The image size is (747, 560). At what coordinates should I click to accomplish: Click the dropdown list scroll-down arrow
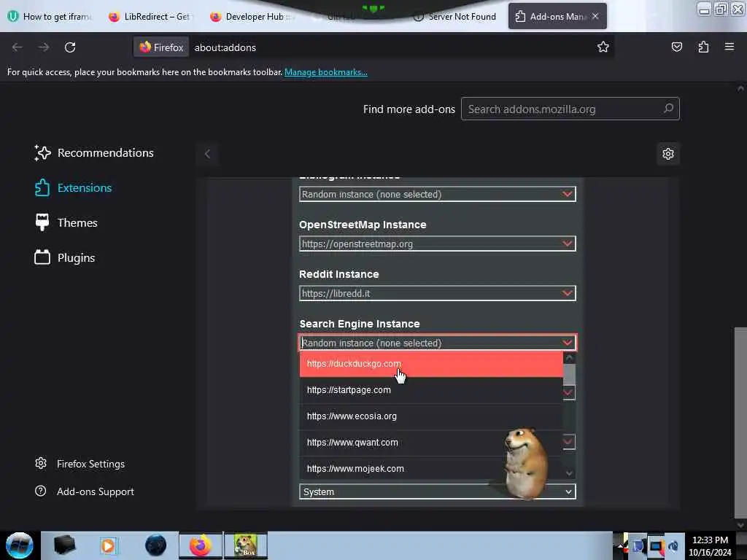tap(569, 473)
